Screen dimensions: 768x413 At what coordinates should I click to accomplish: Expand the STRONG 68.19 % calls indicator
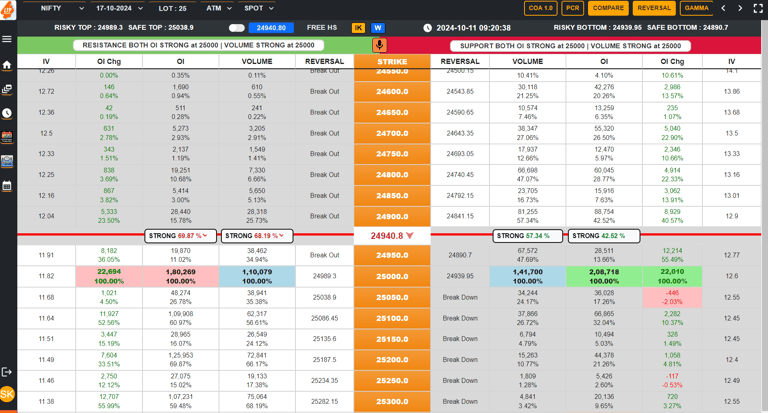click(x=257, y=236)
